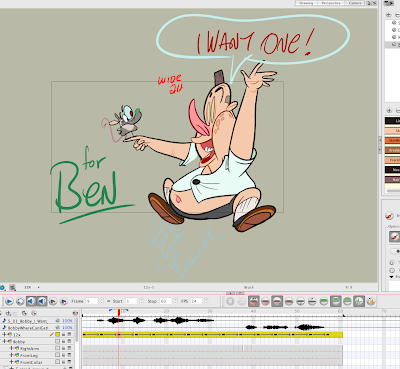
Task: Click the colour swatch list horizontal scrollbar
Action: pos(393,191)
